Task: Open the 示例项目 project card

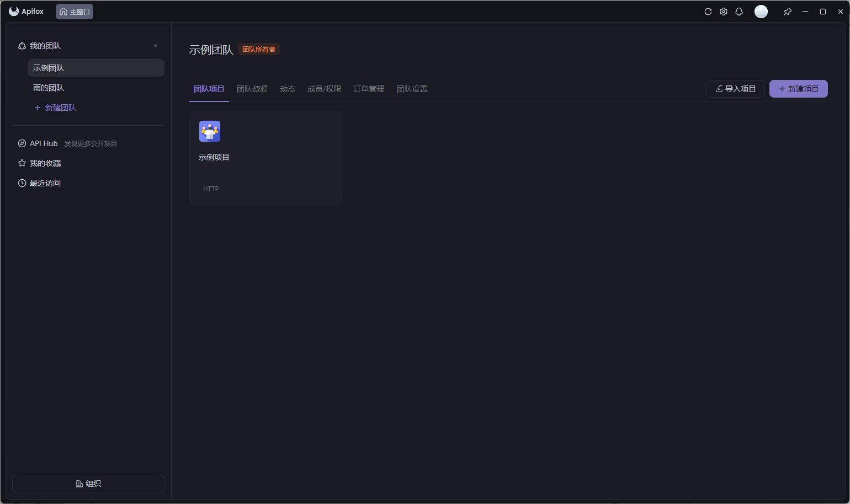Action: [x=265, y=157]
